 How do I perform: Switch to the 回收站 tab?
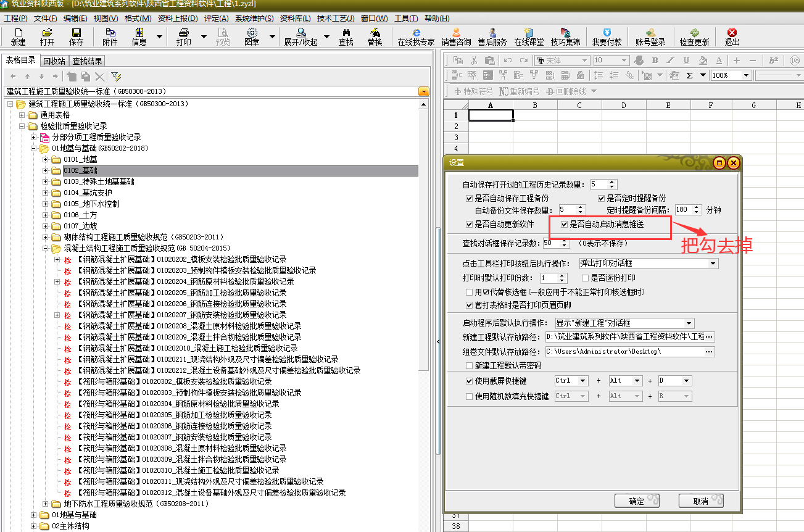click(x=54, y=61)
